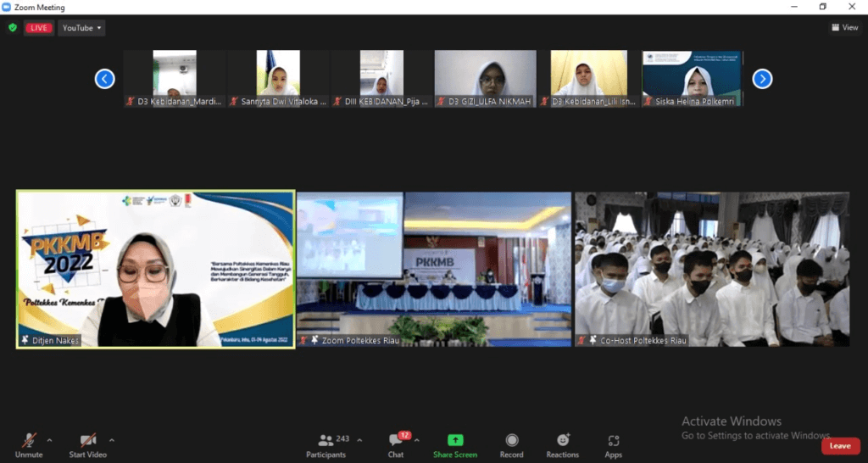Open the View layout options

845,27
